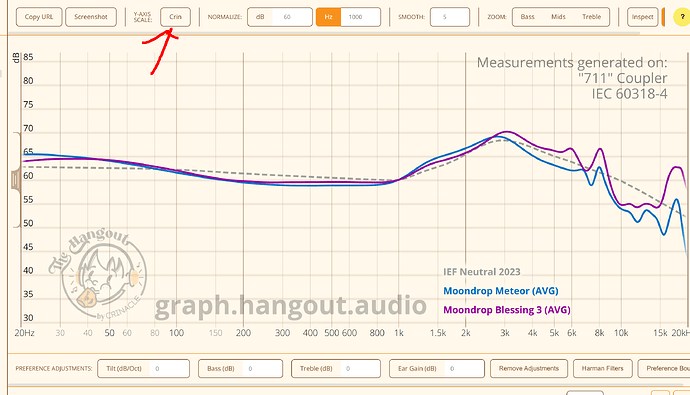This screenshot has height=395, width=690.
Task: Open the Harman Filters option
Action: click(x=602, y=368)
